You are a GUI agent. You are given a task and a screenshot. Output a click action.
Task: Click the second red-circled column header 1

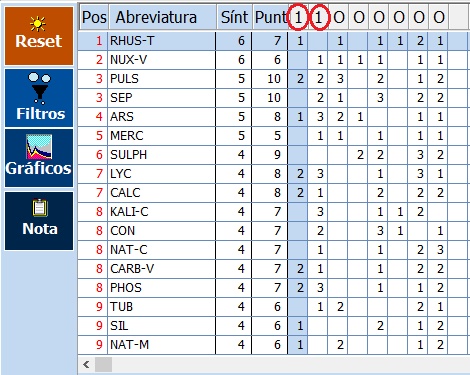tap(319, 17)
